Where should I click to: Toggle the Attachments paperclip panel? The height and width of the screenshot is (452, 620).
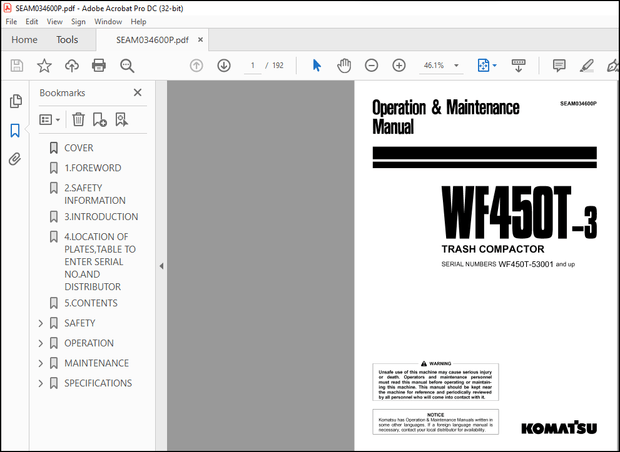15,159
